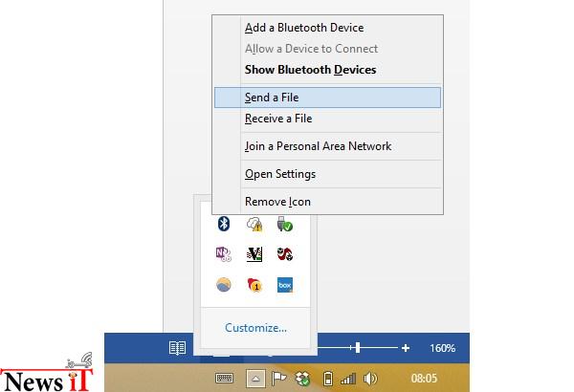Click the speaker volume icon
The width and height of the screenshot is (574, 392).
click(370, 379)
